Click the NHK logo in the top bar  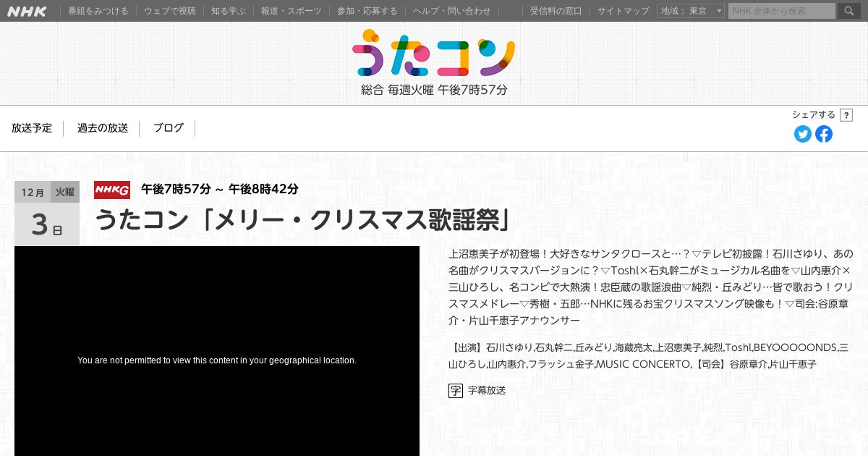27,11
